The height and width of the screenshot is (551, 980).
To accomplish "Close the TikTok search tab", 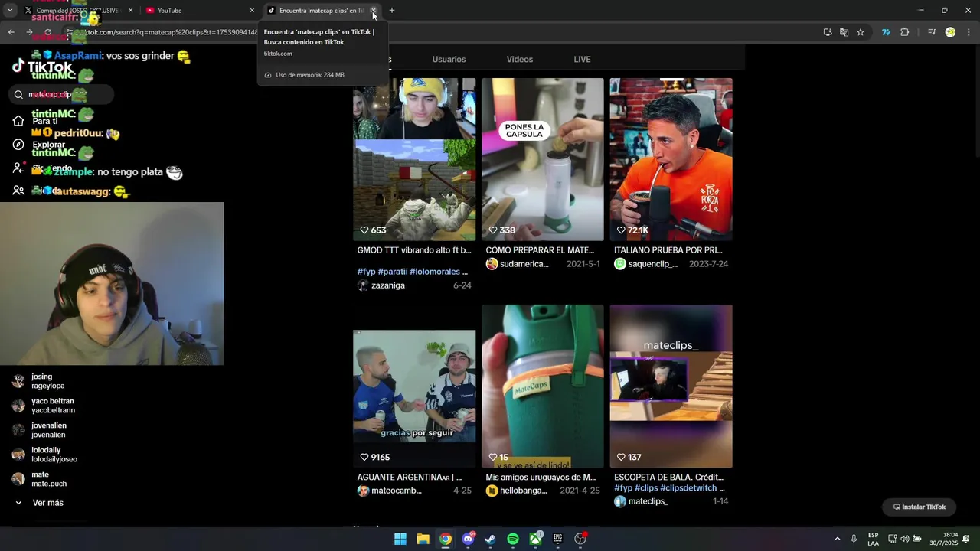I will pyautogui.click(x=374, y=11).
